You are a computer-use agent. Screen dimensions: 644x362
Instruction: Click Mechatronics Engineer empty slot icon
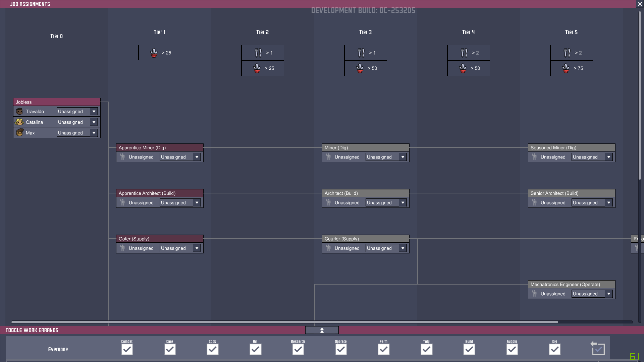click(x=534, y=294)
